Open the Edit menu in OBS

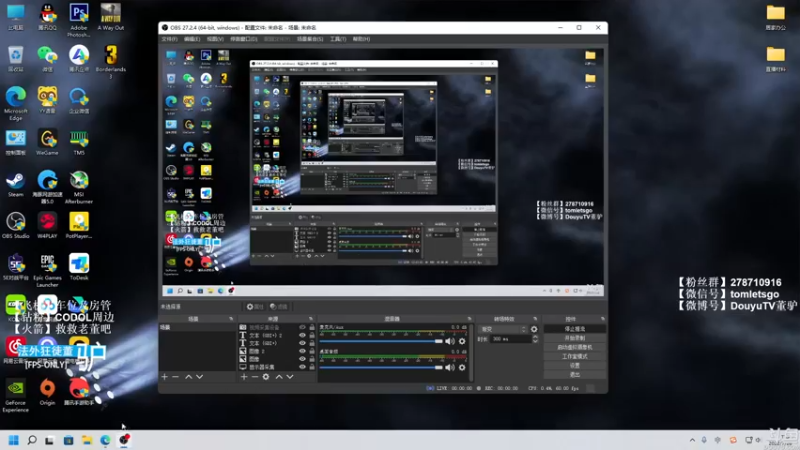[192, 39]
